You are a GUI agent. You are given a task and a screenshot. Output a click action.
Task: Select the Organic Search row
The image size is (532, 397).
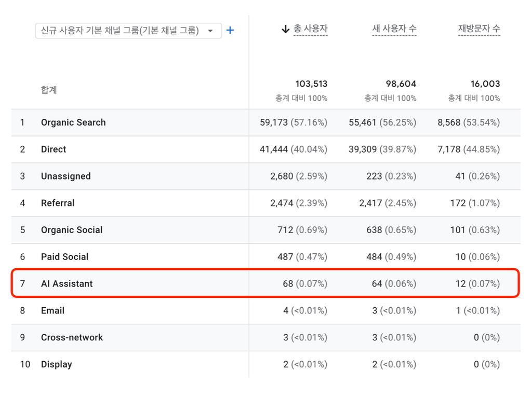coord(266,122)
